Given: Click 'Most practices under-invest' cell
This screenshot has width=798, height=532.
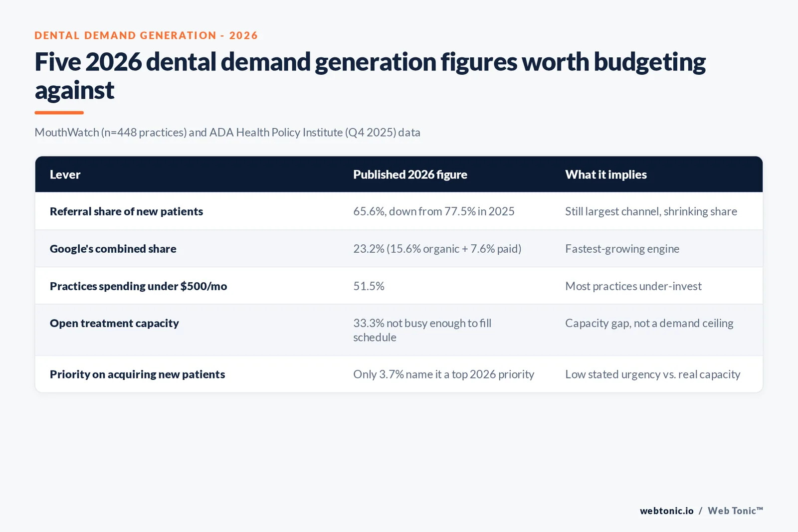Looking at the screenshot, I should point(633,286).
